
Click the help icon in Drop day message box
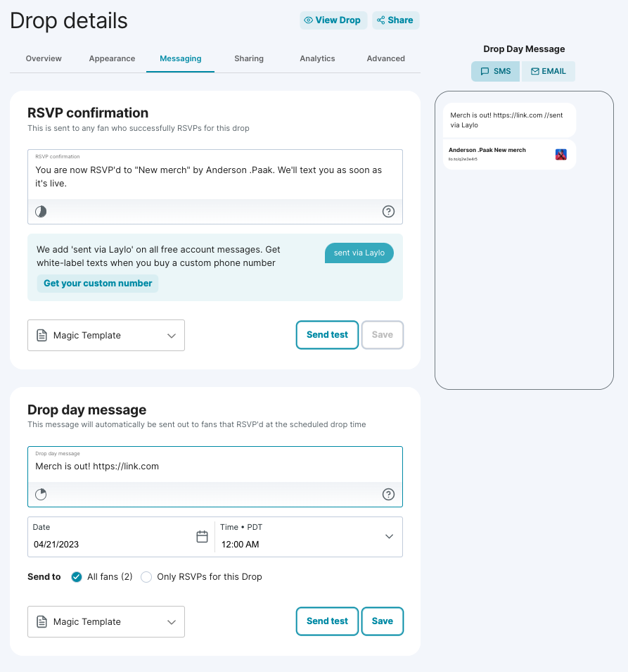tap(388, 494)
